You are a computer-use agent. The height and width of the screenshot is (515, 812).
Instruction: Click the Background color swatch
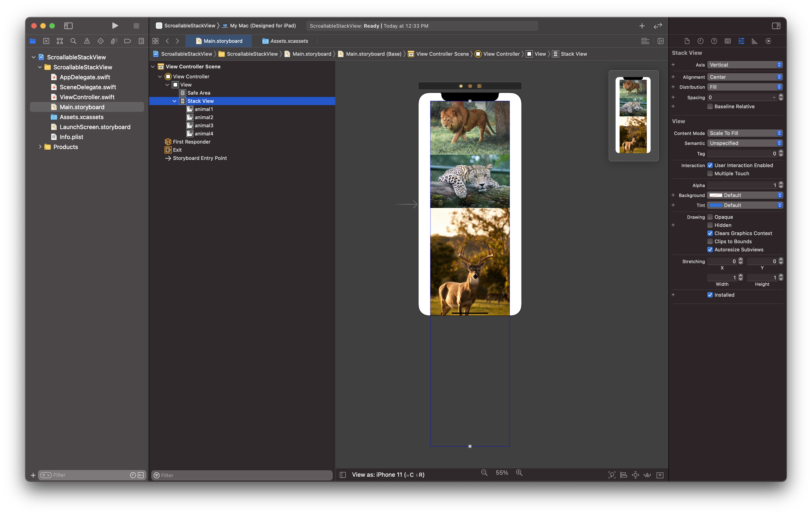[715, 195]
